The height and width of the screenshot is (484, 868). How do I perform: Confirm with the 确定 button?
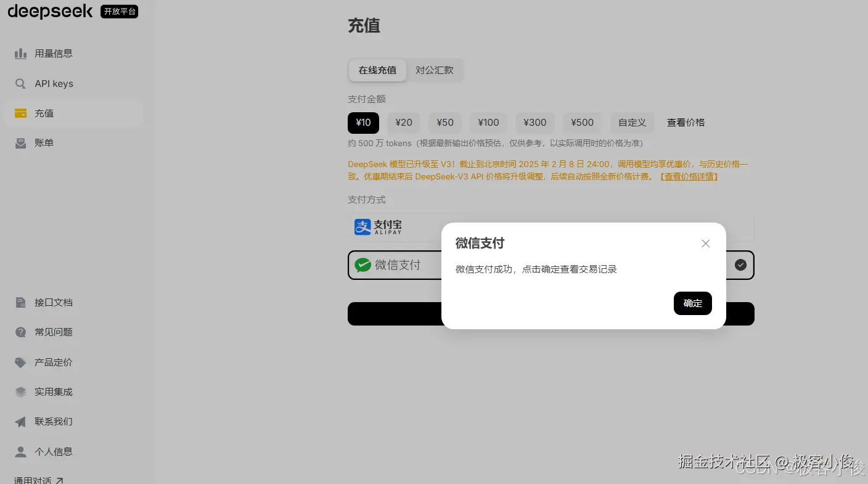click(693, 303)
